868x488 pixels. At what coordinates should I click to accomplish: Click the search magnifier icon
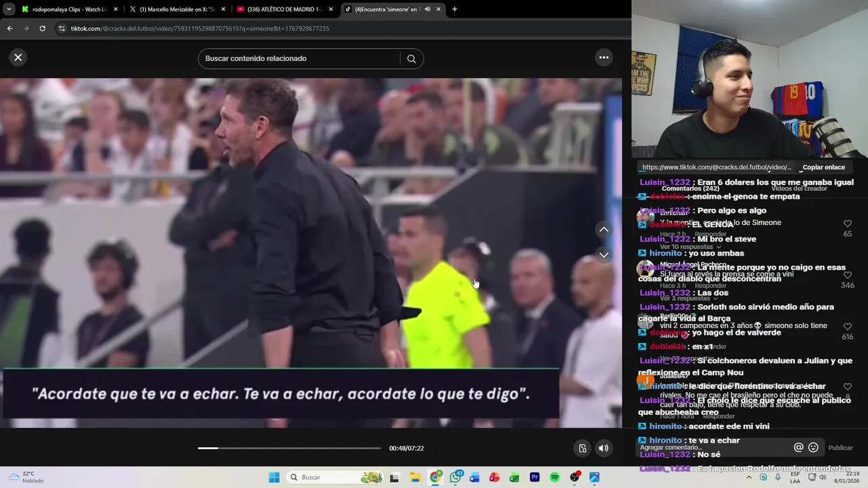411,59
